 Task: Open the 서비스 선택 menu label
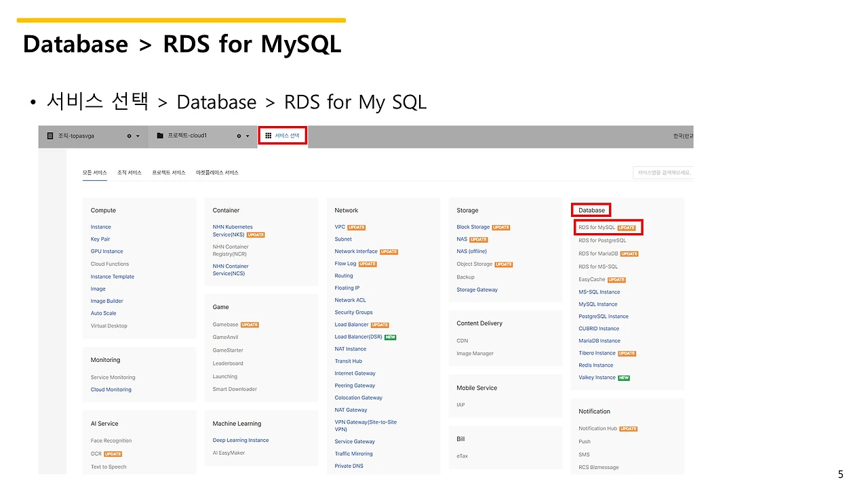click(287, 136)
